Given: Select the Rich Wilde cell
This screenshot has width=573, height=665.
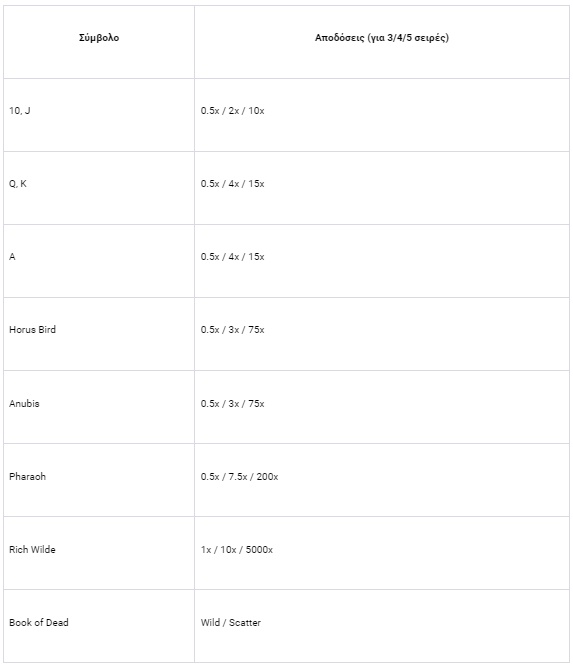Looking at the screenshot, I should (99, 553).
